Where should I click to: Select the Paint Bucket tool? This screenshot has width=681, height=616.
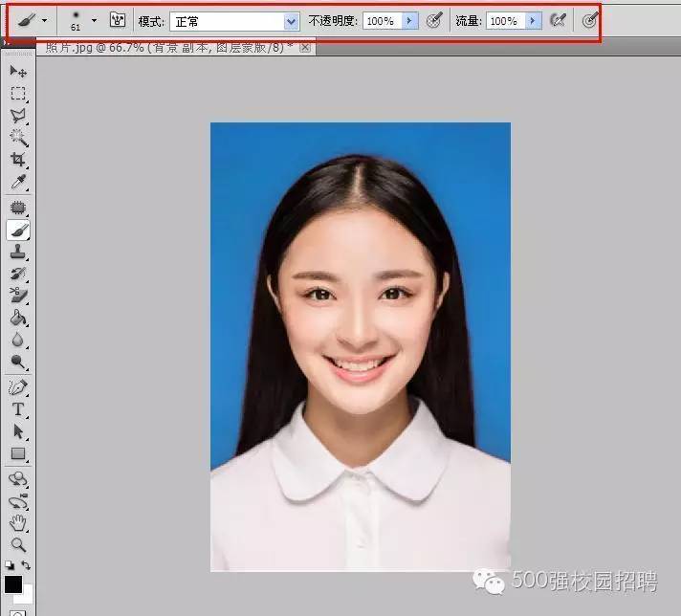tap(18, 318)
